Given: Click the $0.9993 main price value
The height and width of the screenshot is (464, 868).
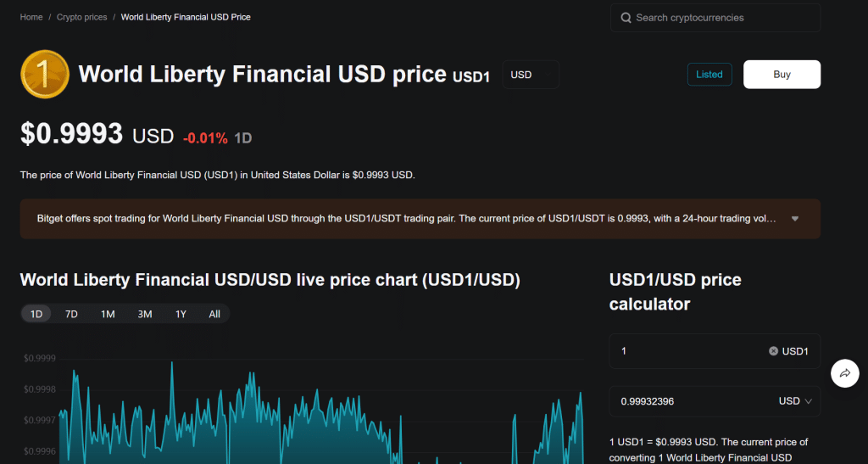Looking at the screenshot, I should (71, 133).
